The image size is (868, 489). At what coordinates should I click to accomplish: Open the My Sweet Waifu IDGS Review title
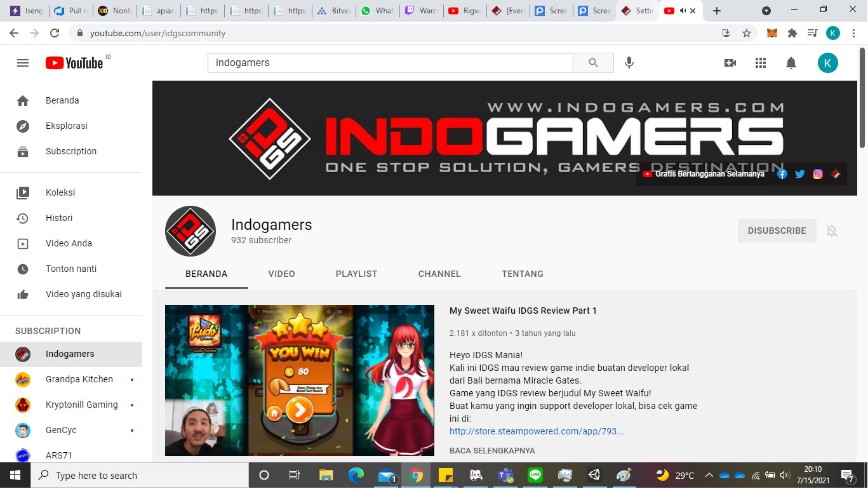(523, 311)
